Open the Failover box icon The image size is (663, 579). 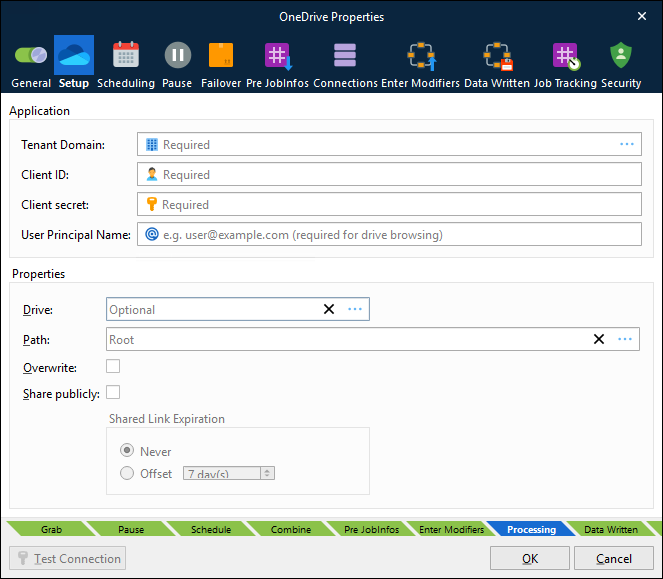coord(221,55)
